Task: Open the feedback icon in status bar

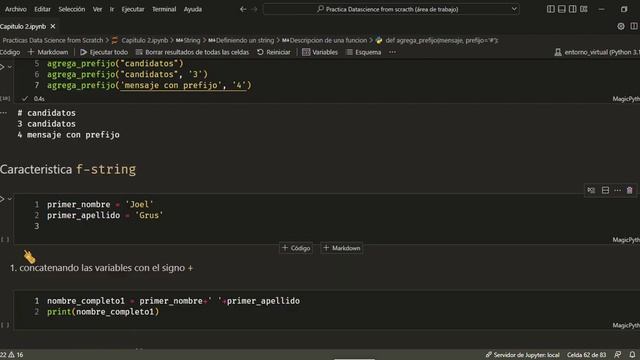Action: [x=618, y=355]
